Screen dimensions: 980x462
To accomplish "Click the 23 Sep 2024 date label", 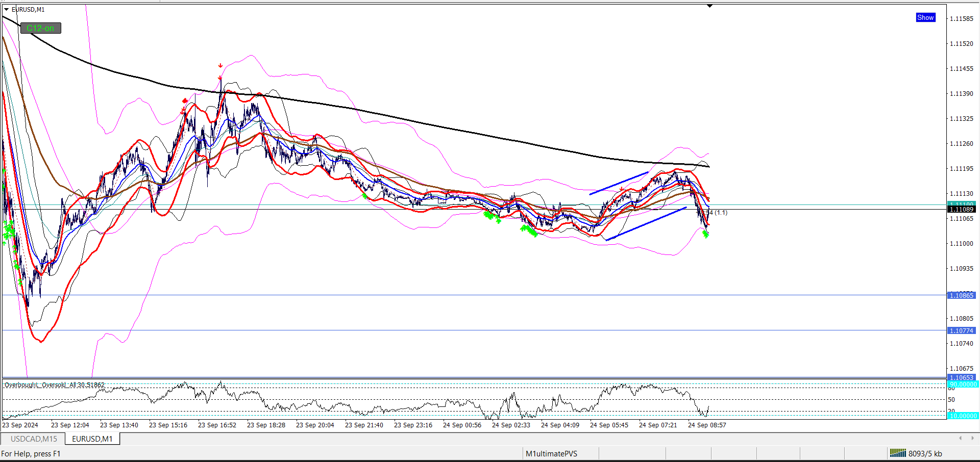I will coord(20,425).
